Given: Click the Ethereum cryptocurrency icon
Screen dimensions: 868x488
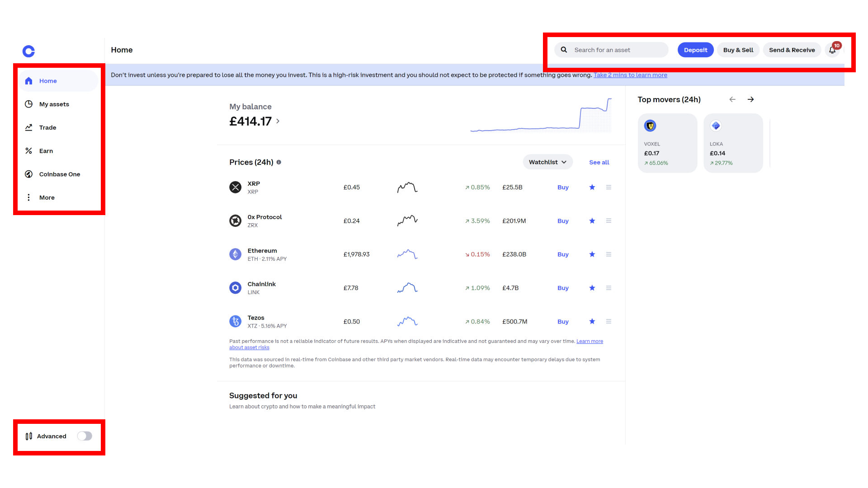Looking at the screenshot, I should (236, 254).
